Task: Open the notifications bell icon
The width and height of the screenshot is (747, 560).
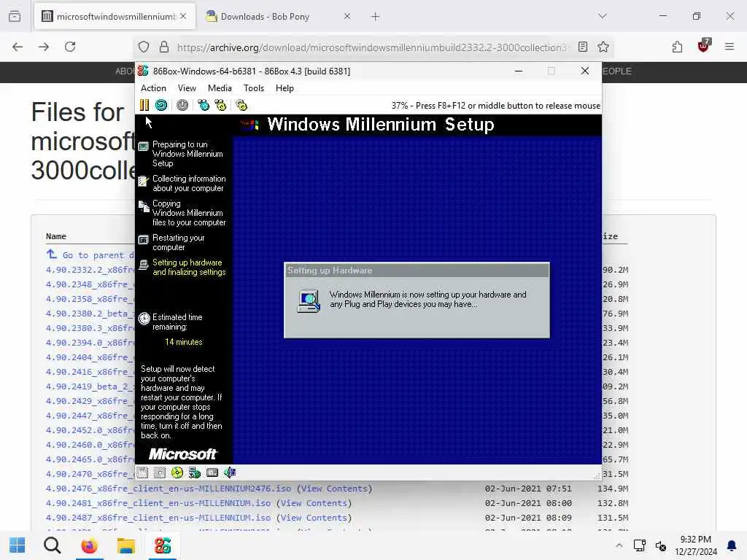Action: [732, 545]
